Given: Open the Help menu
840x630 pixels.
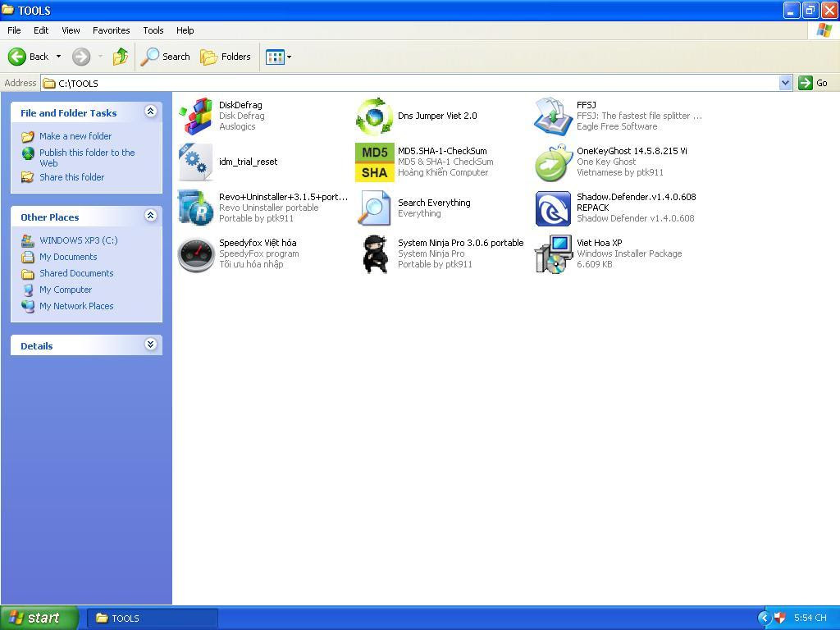Looking at the screenshot, I should point(185,30).
